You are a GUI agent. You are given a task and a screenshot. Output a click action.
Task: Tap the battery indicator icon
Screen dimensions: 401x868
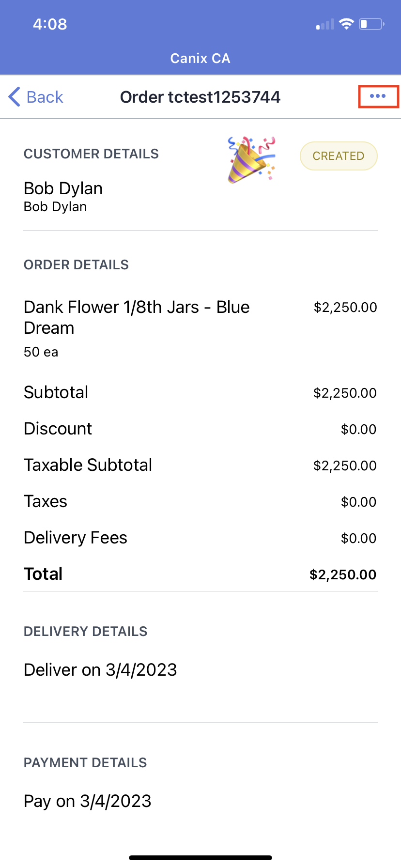click(371, 24)
